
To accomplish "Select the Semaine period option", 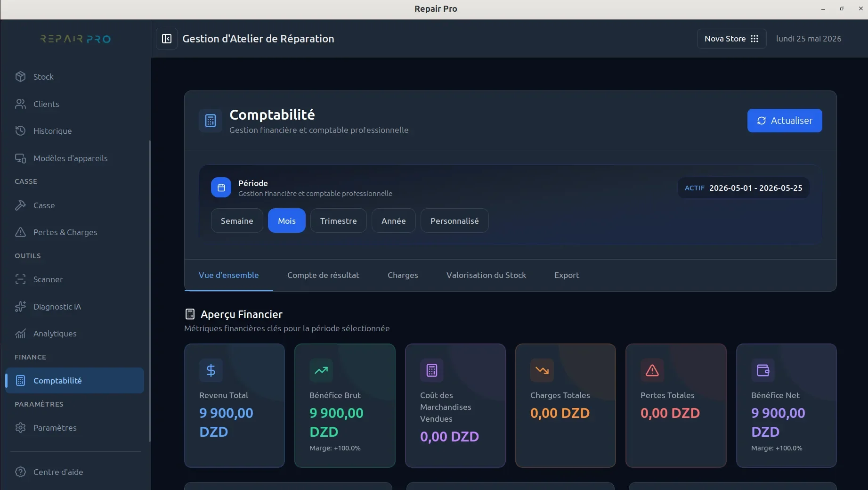I will pos(237,220).
